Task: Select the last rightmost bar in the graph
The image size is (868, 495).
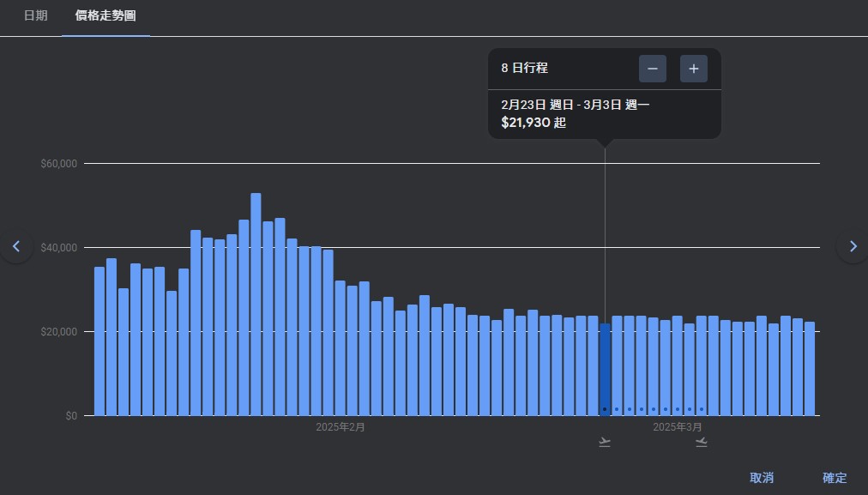Action: coord(810,369)
